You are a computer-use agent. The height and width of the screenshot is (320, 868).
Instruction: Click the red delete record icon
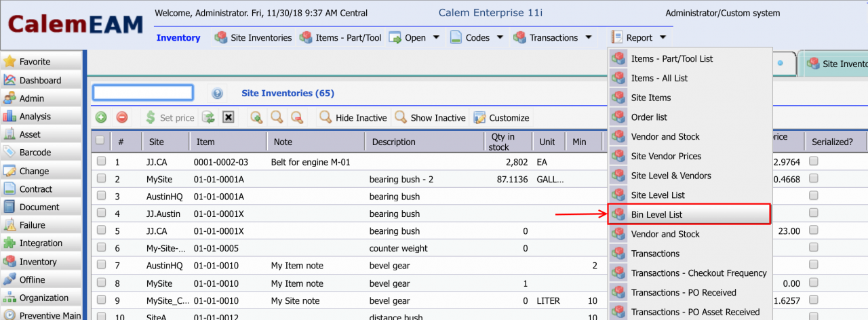point(122,117)
